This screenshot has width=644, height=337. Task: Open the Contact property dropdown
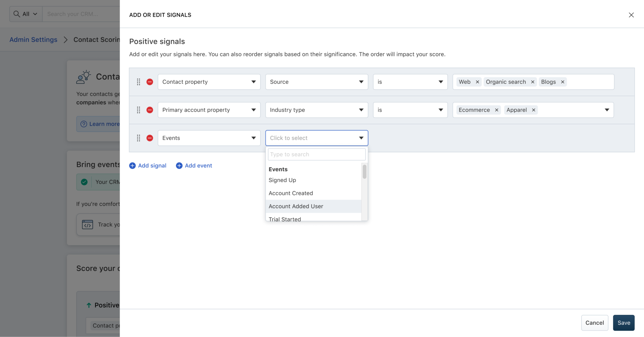[209, 82]
